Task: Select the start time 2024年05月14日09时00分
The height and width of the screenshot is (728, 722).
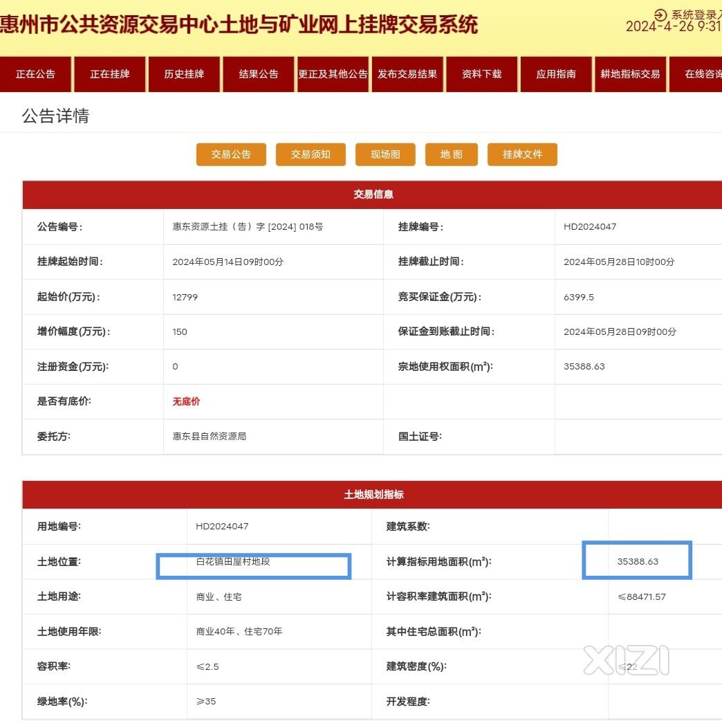Action: 228,262
